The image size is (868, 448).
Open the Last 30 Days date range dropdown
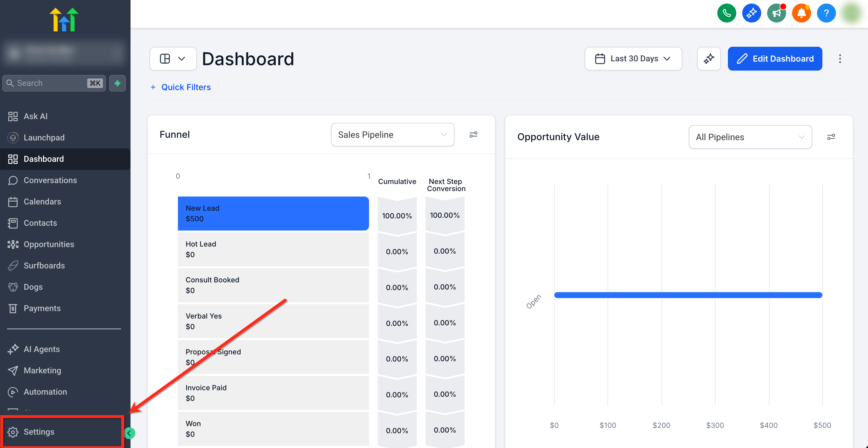tap(633, 59)
